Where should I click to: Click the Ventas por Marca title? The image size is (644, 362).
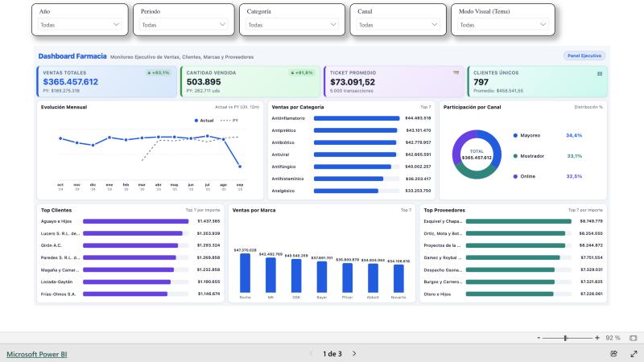[254, 210]
